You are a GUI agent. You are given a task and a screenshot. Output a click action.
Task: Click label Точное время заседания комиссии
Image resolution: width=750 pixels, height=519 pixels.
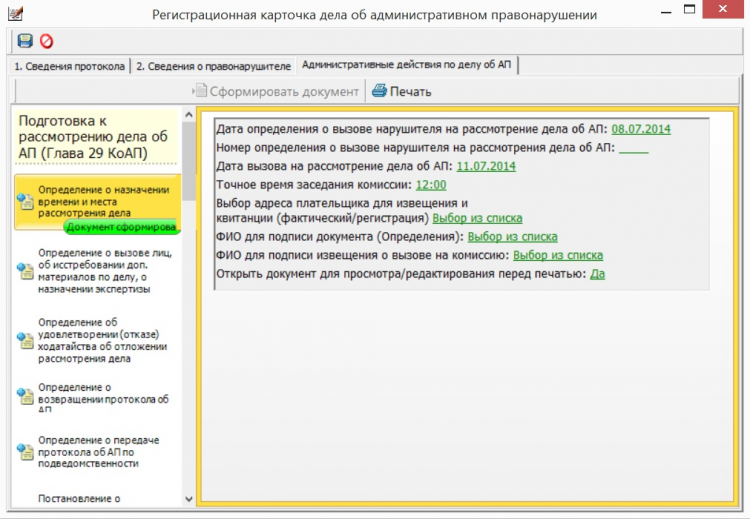[x=314, y=185]
